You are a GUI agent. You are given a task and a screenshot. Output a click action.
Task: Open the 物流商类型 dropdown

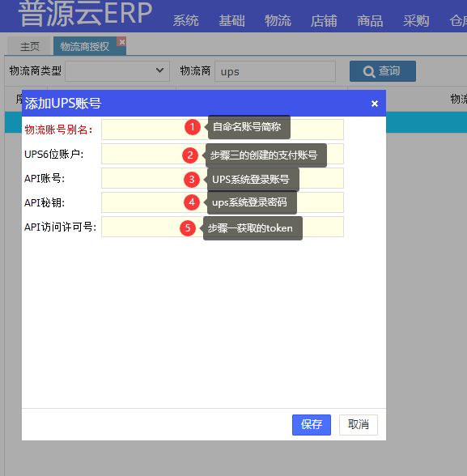(117, 71)
